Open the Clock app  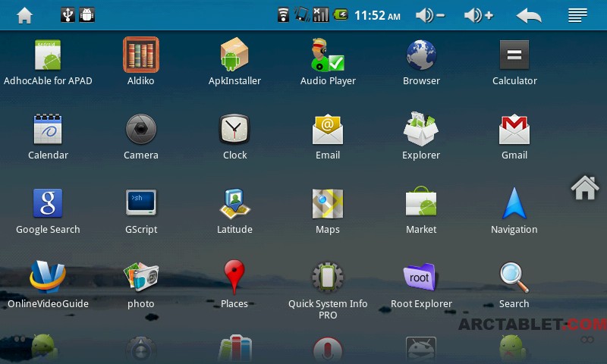coord(234,129)
